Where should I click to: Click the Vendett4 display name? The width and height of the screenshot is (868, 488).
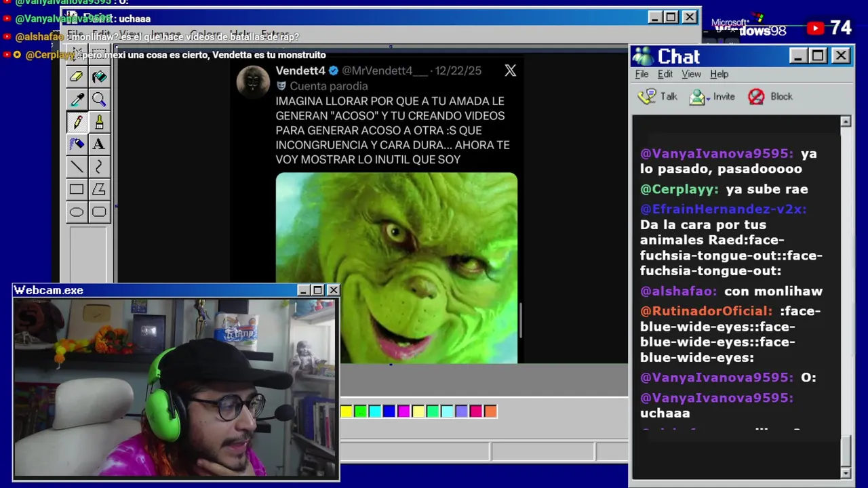pyautogui.click(x=300, y=70)
